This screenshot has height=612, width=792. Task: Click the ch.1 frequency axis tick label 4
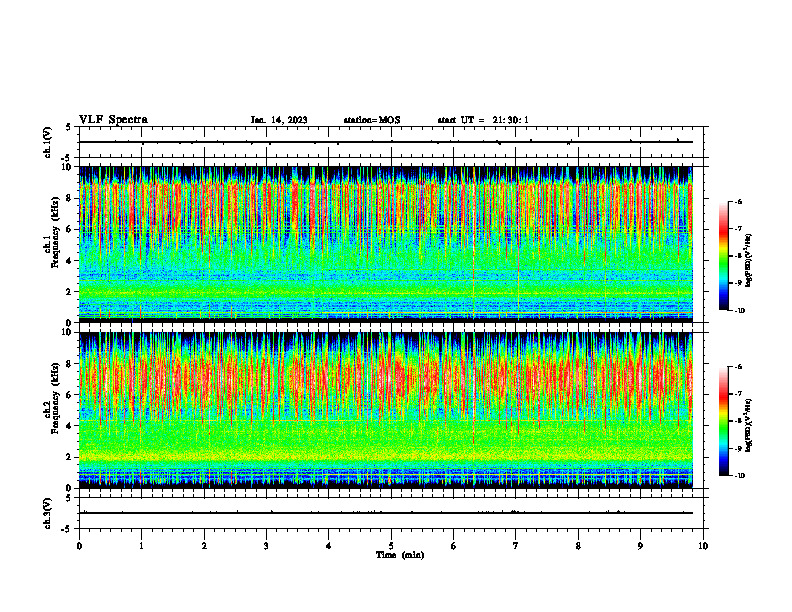(71, 261)
